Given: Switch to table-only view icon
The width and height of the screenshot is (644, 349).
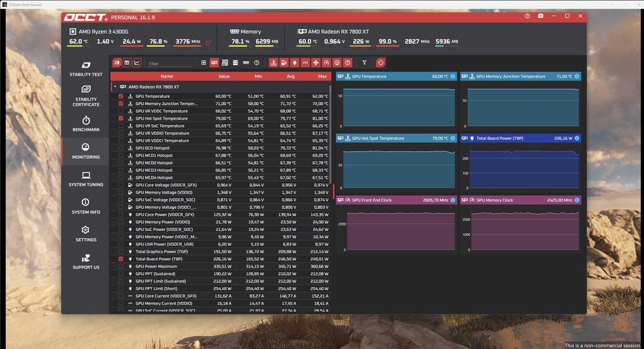Looking at the screenshot, I should tap(127, 63).
